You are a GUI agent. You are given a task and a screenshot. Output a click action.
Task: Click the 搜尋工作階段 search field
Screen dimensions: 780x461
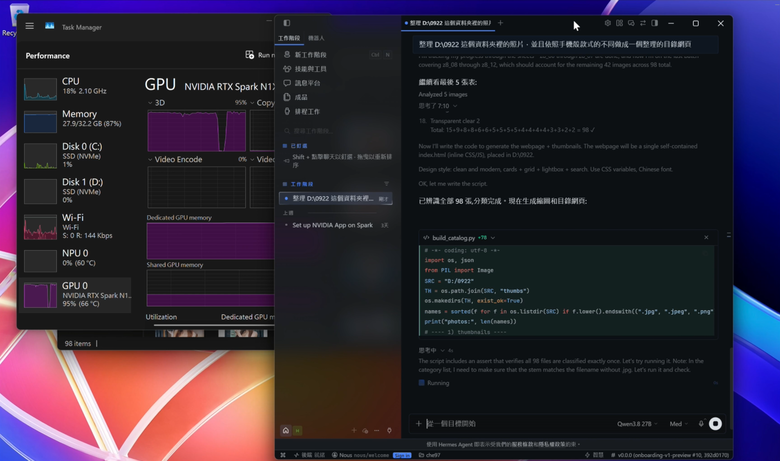coord(336,131)
